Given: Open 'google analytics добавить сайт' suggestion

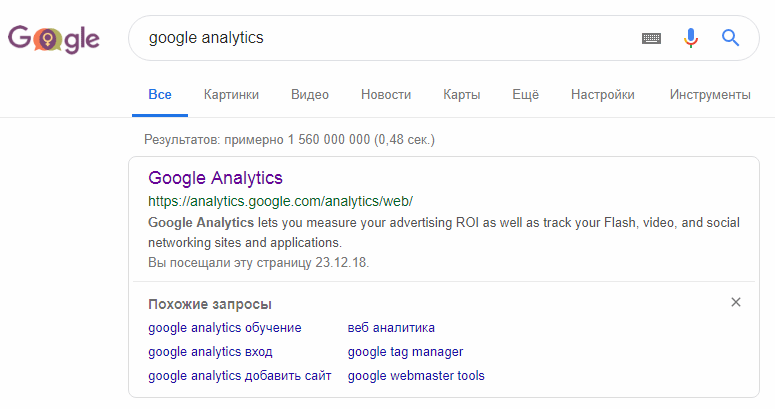Looking at the screenshot, I should click(x=240, y=376).
